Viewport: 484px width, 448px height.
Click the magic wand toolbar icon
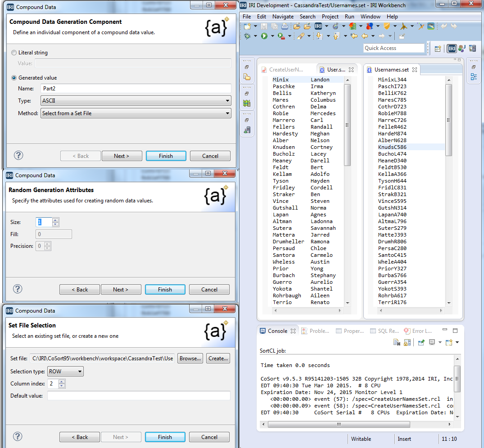(421, 26)
